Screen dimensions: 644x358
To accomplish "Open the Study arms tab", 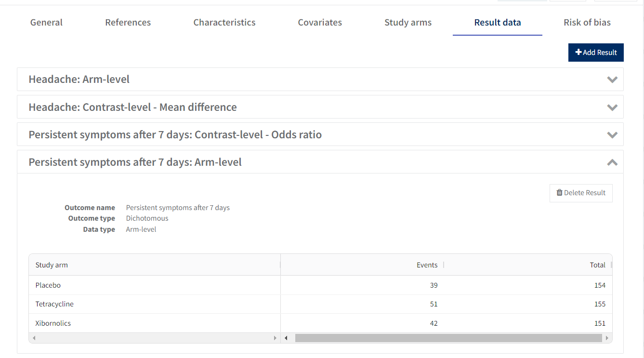I will click(x=408, y=22).
